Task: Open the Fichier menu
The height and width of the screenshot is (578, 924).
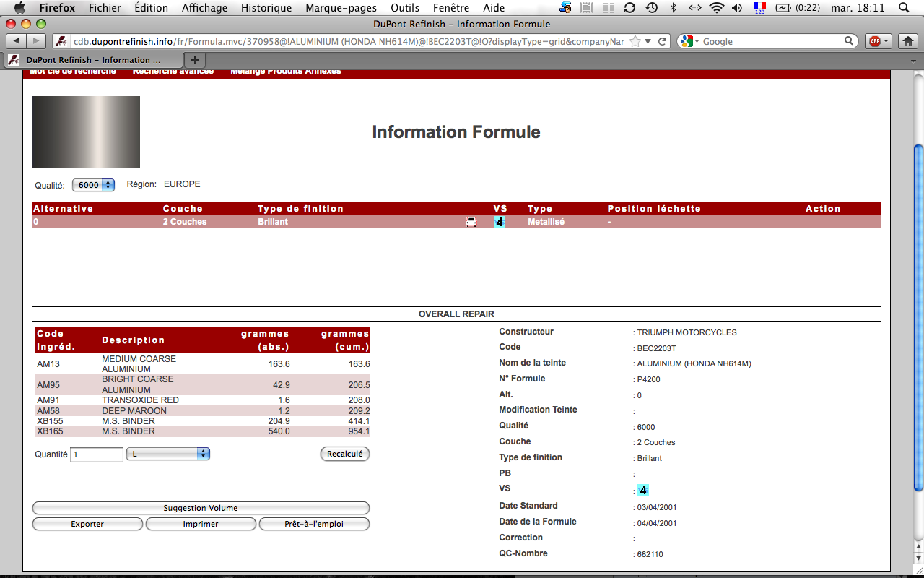Action: coord(105,8)
